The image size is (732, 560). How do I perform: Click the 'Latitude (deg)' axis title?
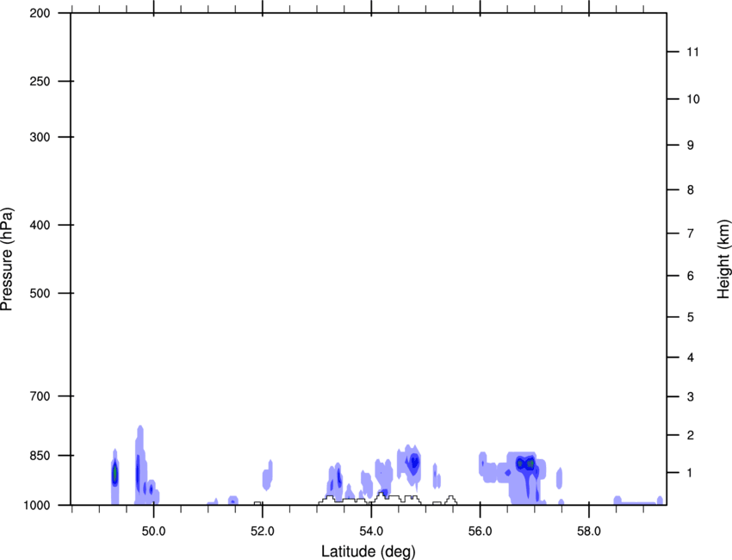pos(368,551)
